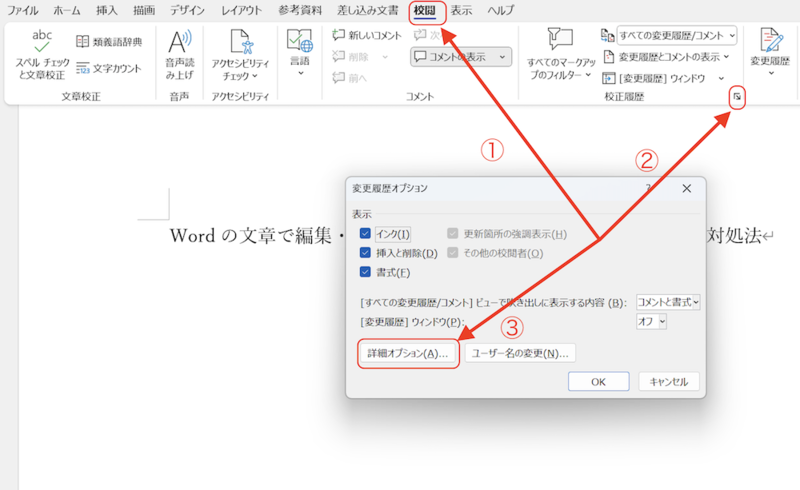Open 校正履歴 dialog launcher icon

click(x=737, y=96)
